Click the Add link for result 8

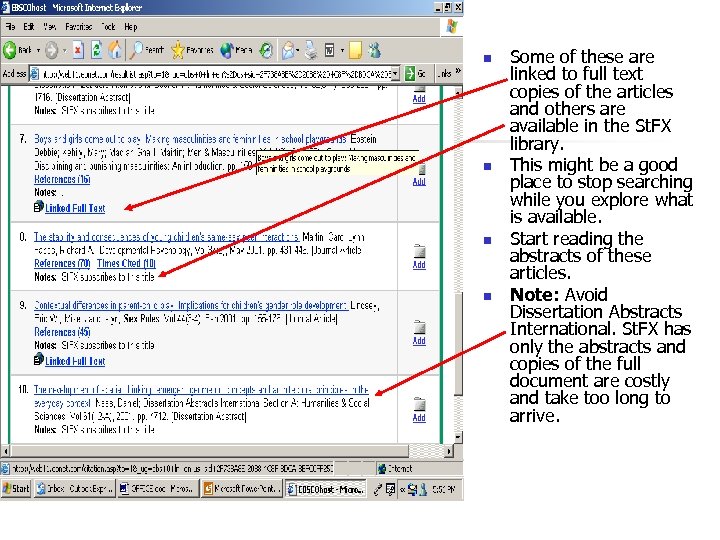click(x=419, y=264)
